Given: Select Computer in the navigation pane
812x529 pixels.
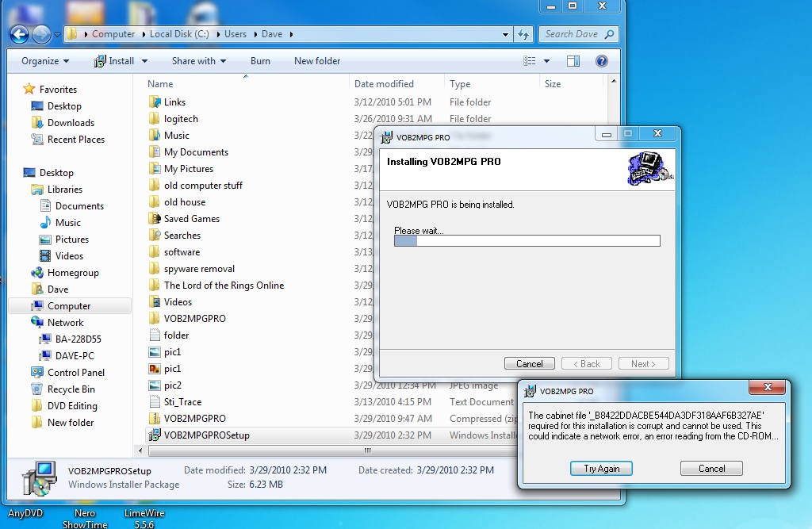Looking at the screenshot, I should point(68,306).
